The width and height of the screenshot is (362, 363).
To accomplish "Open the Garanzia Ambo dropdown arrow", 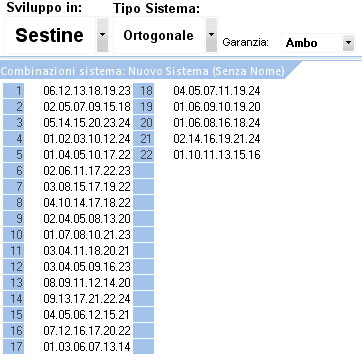I will click(348, 43).
